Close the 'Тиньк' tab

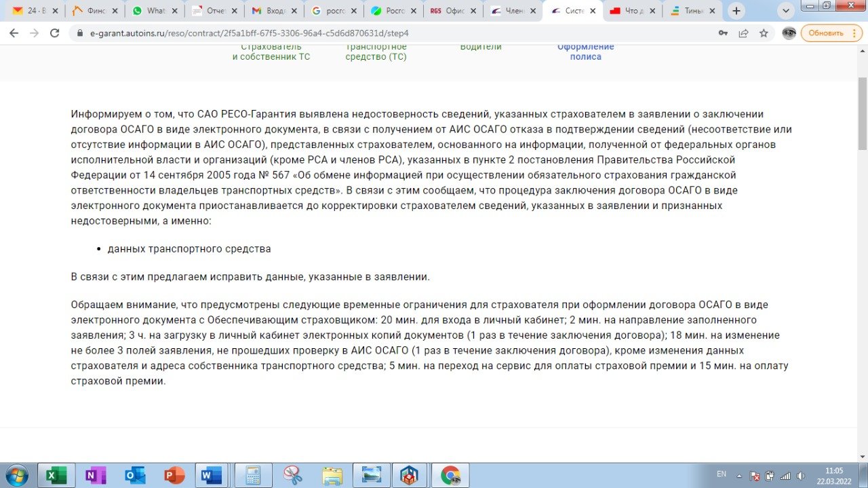click(713, 11)
